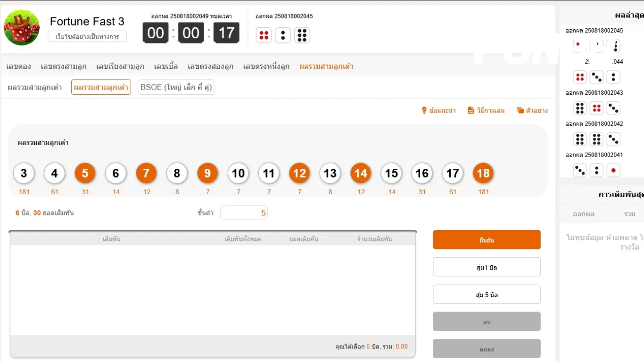Image resolution: width=644 pixels, height=362 pixels.
Task: Deselect sum number 12 ball
Action: [x=299, y=173]
